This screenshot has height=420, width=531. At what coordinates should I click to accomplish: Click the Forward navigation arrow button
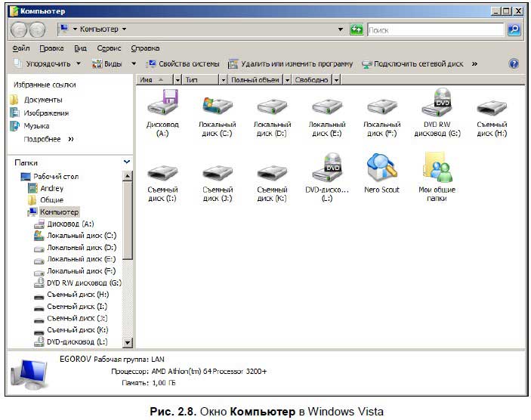pos(37,29)
